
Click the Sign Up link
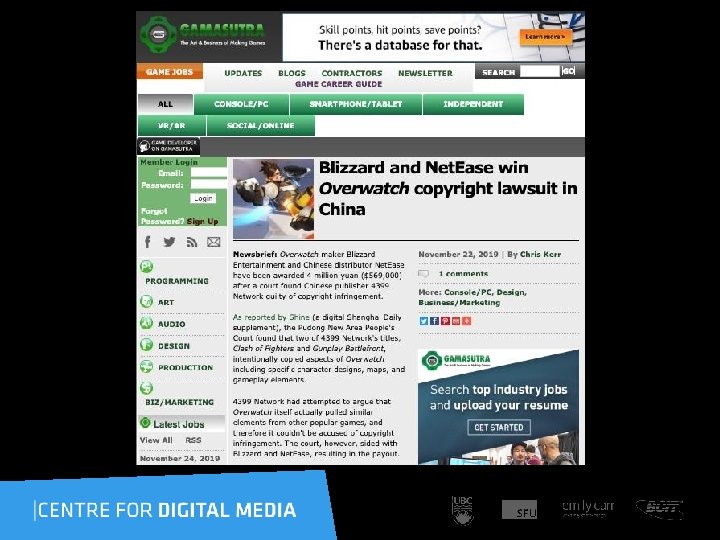coord(202,221)
